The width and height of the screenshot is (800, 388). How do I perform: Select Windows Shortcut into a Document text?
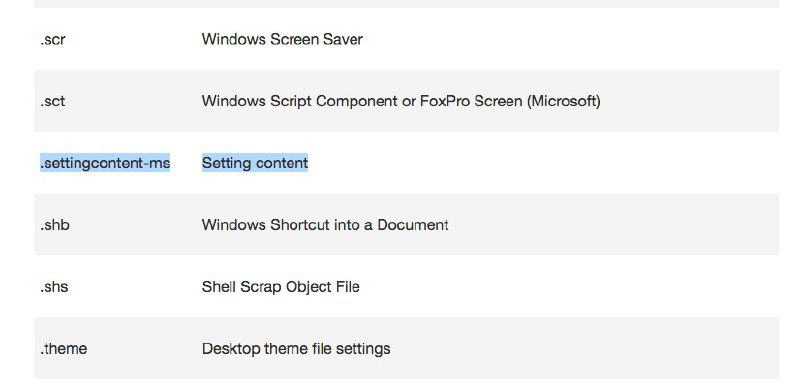pos(325,225)
